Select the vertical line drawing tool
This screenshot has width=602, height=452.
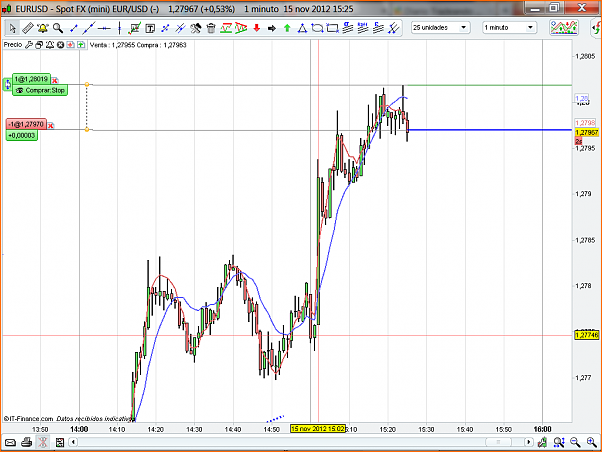(119, 28)
